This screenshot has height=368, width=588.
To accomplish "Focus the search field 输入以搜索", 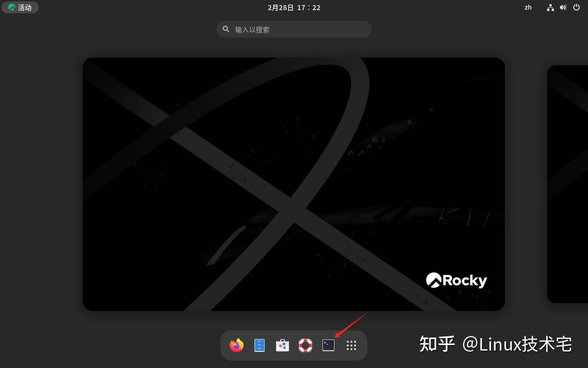I will click(294, 29).
